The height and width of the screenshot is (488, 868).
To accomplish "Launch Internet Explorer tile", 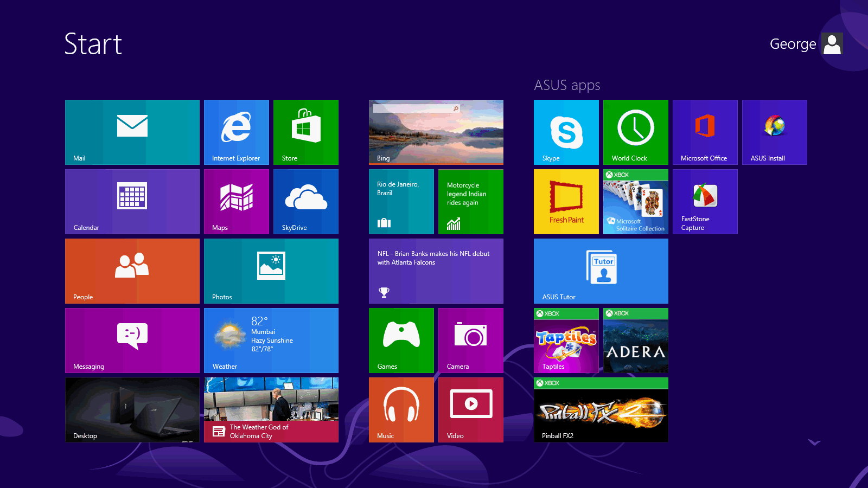I will pyautogui.click(x=237, y=132).
